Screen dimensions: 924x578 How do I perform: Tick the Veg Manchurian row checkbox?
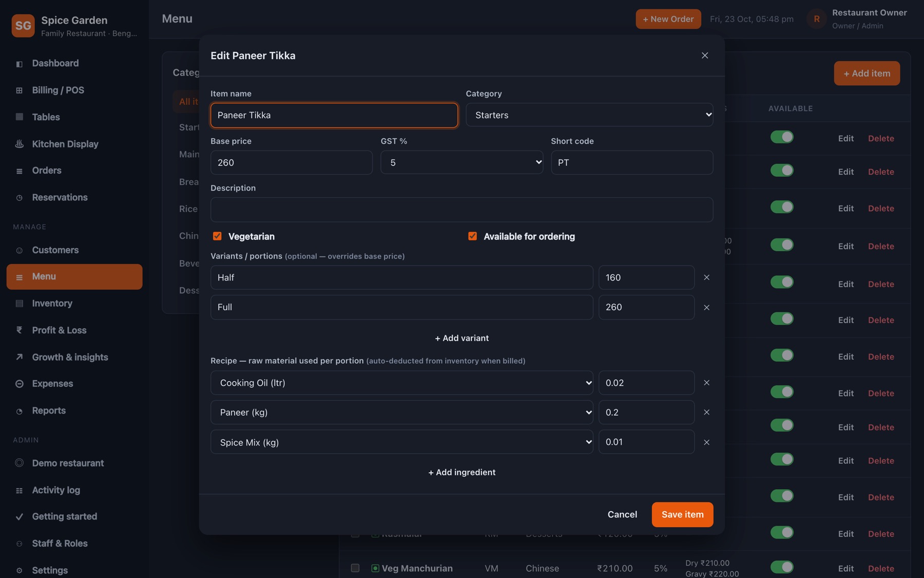[355, 568]
